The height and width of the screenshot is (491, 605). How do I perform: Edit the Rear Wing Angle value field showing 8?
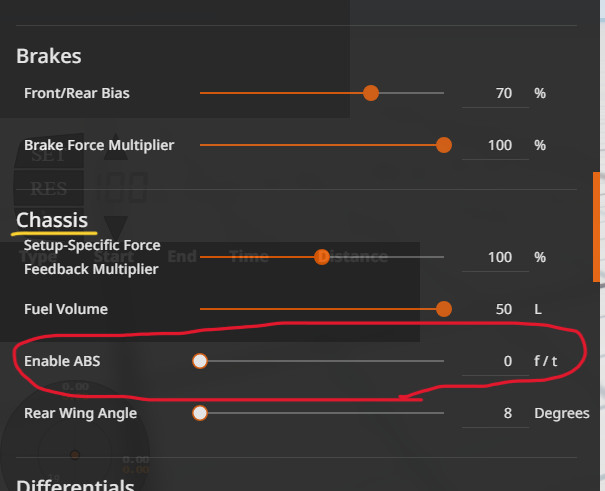(x=495, y=414)
